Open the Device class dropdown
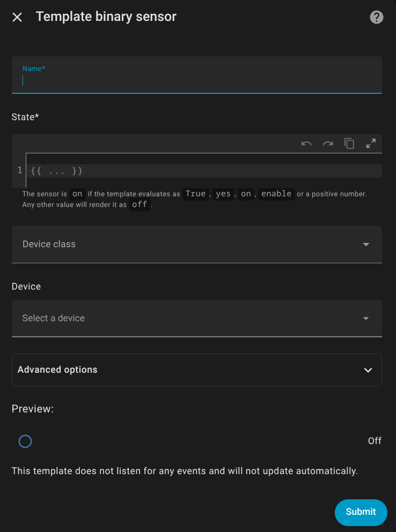 pyautogui.click(x=188, y=245)
